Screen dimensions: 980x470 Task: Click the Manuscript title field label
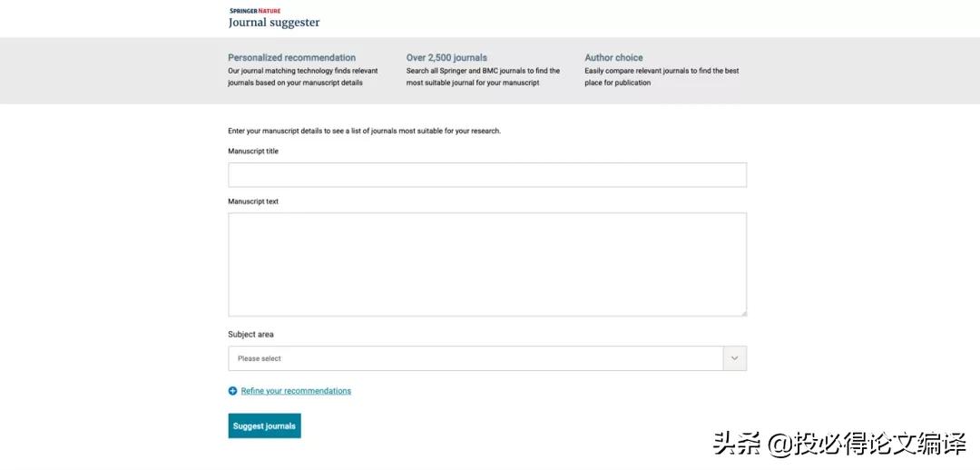tap(253, 152)
